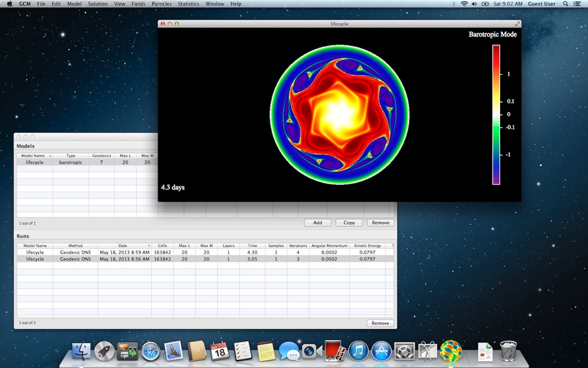Select run dated May 18, 2013 8:56 AM
Screen dimensions: 588x368
click(x=205, y=259)
